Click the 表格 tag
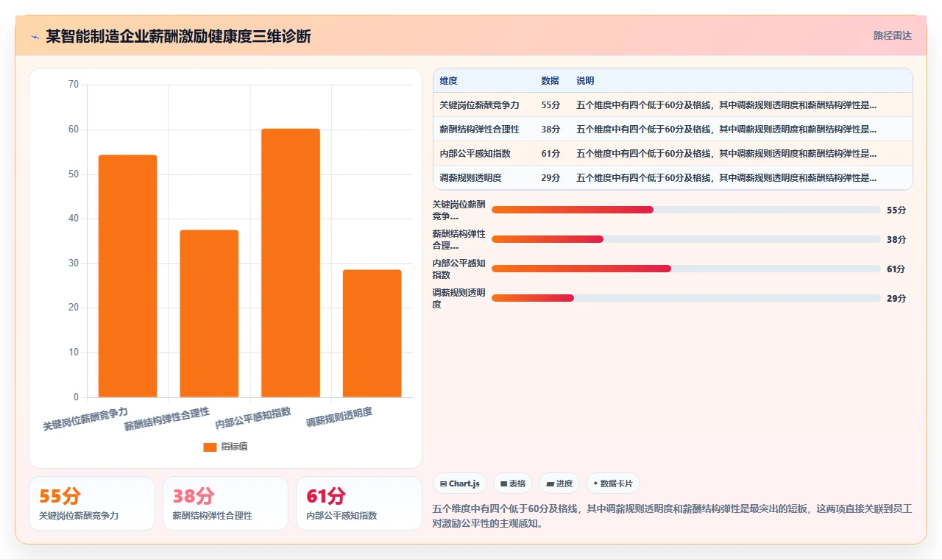Viewport: 942px width, 560px height. coord(513,483)
